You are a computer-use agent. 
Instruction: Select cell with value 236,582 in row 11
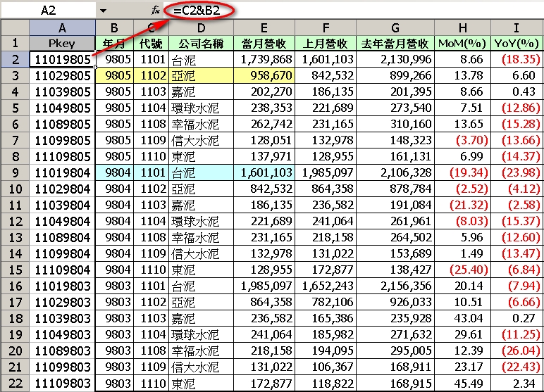(x=326, y=206)
